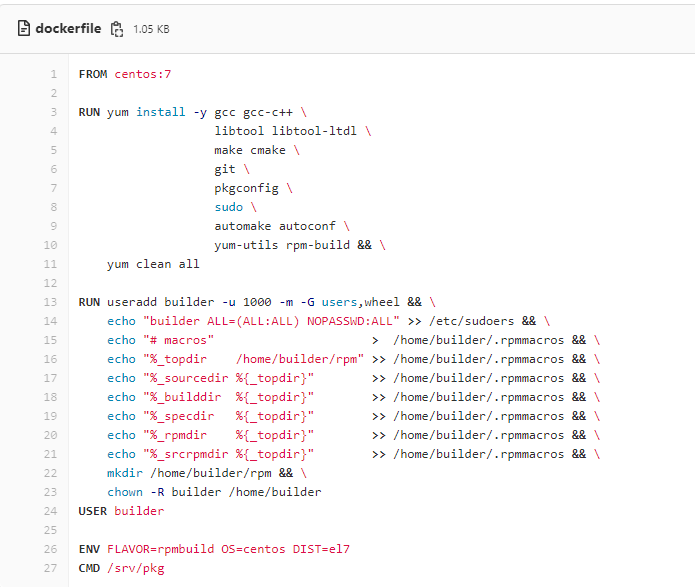
Task: Click mkdir command on line 22
Action: click(x=125, y=473)
